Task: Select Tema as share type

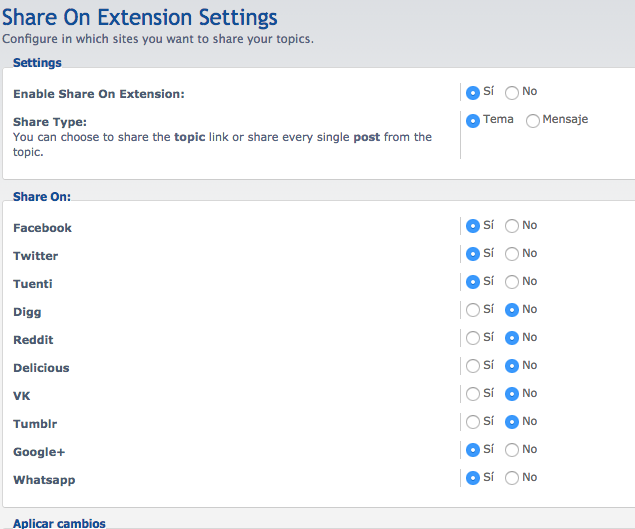Action: point(473,121)
